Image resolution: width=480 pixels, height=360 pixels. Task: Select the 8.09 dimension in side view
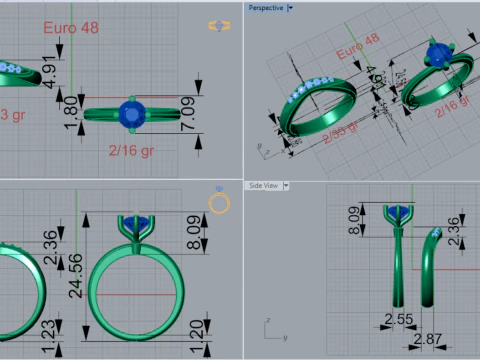point(354,220)
